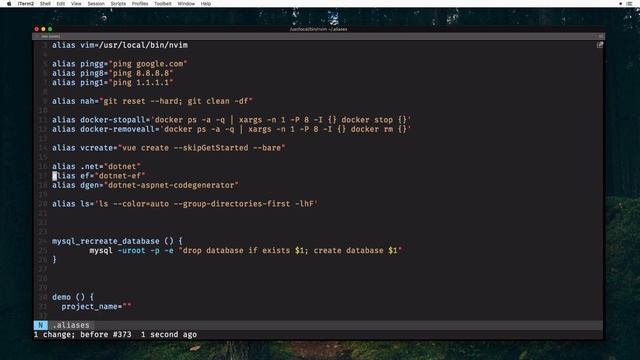
Task: Click the alias vcreate vue create line
Action: pos(169,148)
